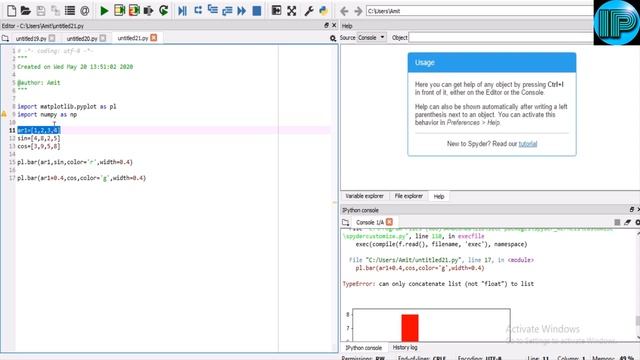The width and height of the screenshot is (640, 360).
Task: Undock the Editor pane icon
Action: click(x=326, y=25)
